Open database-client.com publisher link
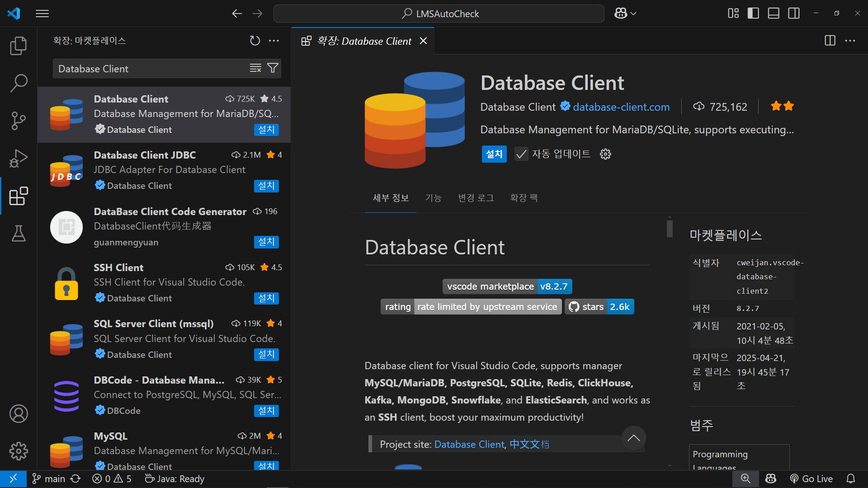868x488 pixels. (x=621, y=107)
